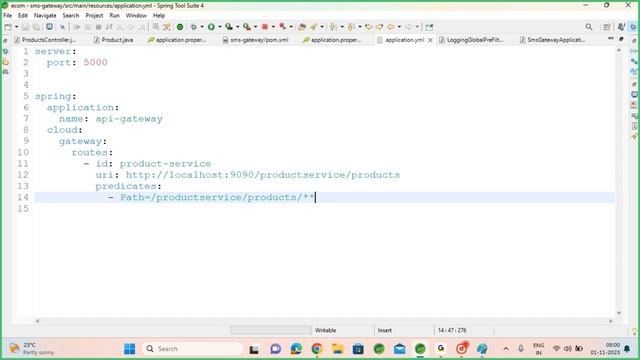Switch to the sms-gateway/pom.xml tab
This screenshot has width=640, height=360.
click(x=256, y=40)
